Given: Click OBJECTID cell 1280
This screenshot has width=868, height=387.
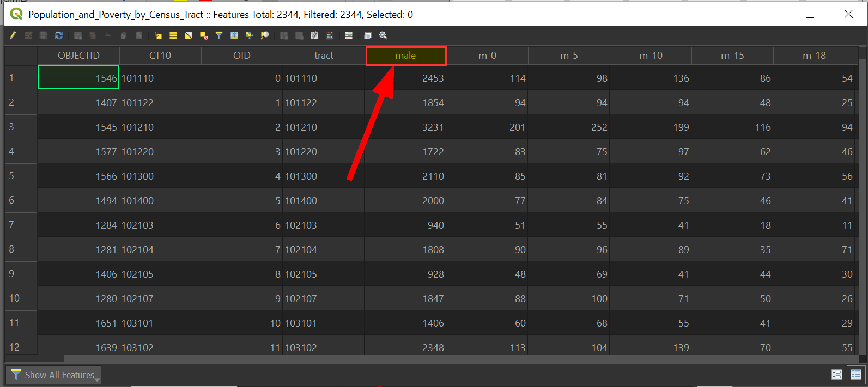Looking at the screenshot, I should click(x=78, y=298).
